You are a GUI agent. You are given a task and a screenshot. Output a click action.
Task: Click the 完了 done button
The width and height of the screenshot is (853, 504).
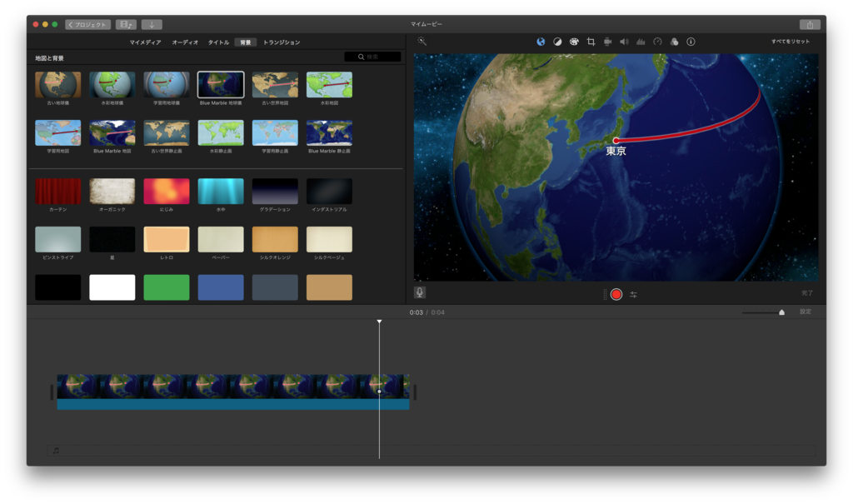[806, 293]
